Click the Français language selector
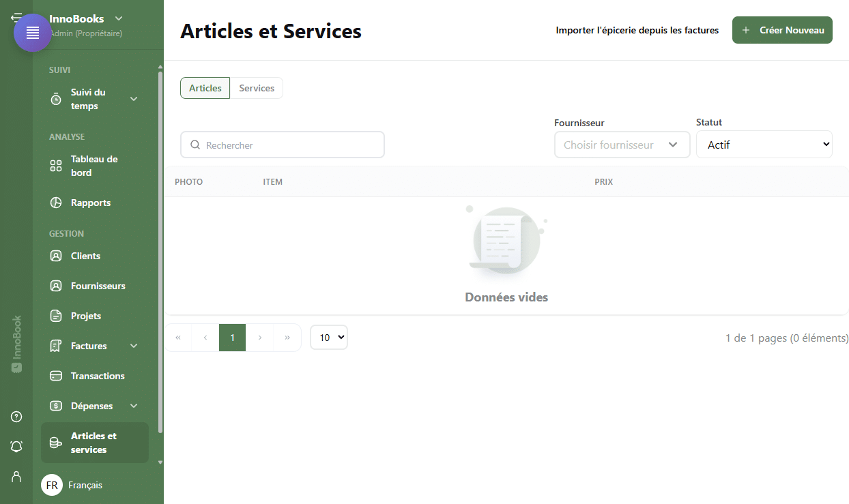 pos(85,485)
